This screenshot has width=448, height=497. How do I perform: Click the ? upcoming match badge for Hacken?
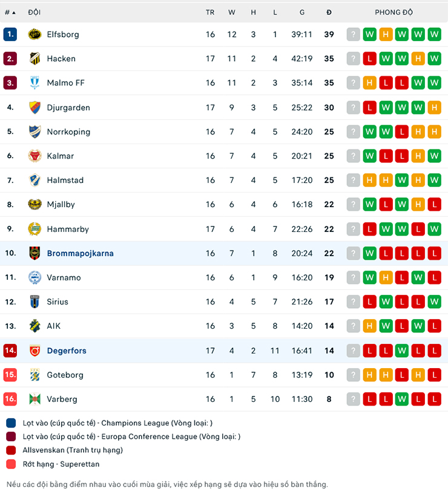(x=353, y=59)
